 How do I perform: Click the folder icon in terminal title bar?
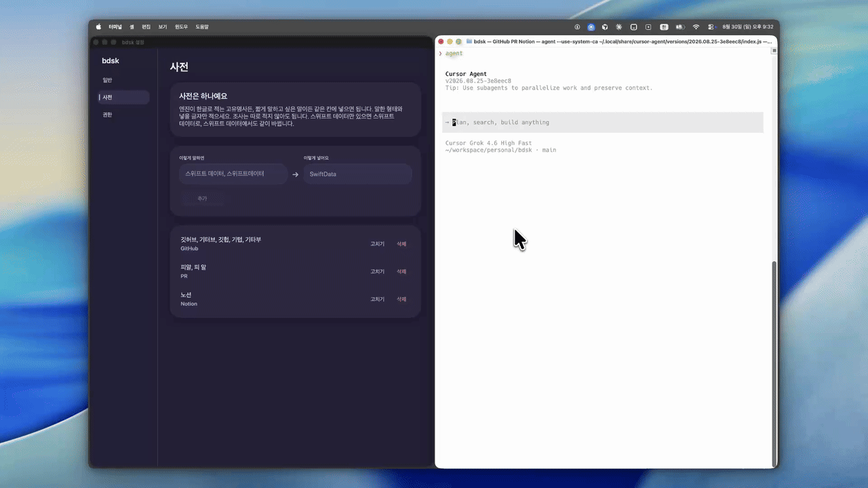[x=469, y=41]
